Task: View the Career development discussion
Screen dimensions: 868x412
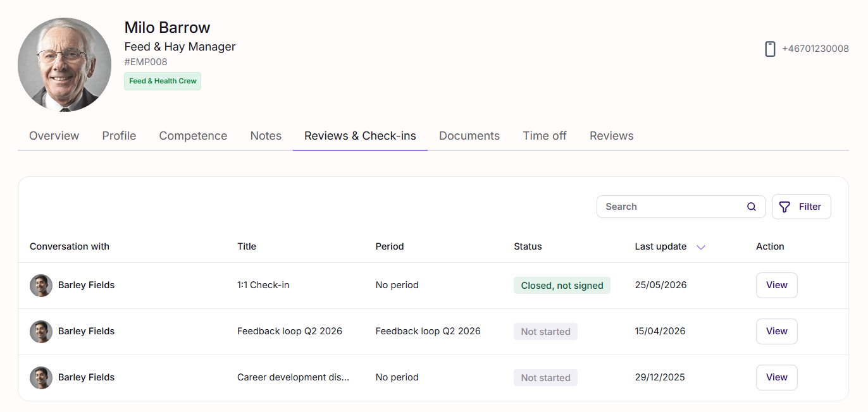Action: (777, 377)
